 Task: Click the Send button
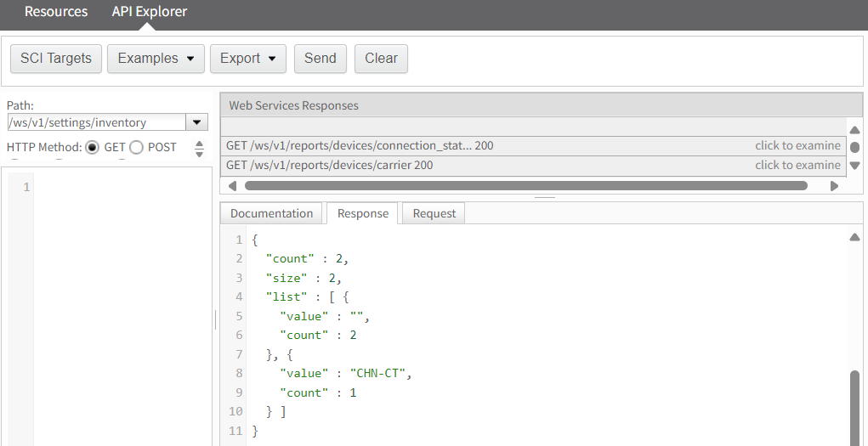pyautogui.click(x=320, y=59)
